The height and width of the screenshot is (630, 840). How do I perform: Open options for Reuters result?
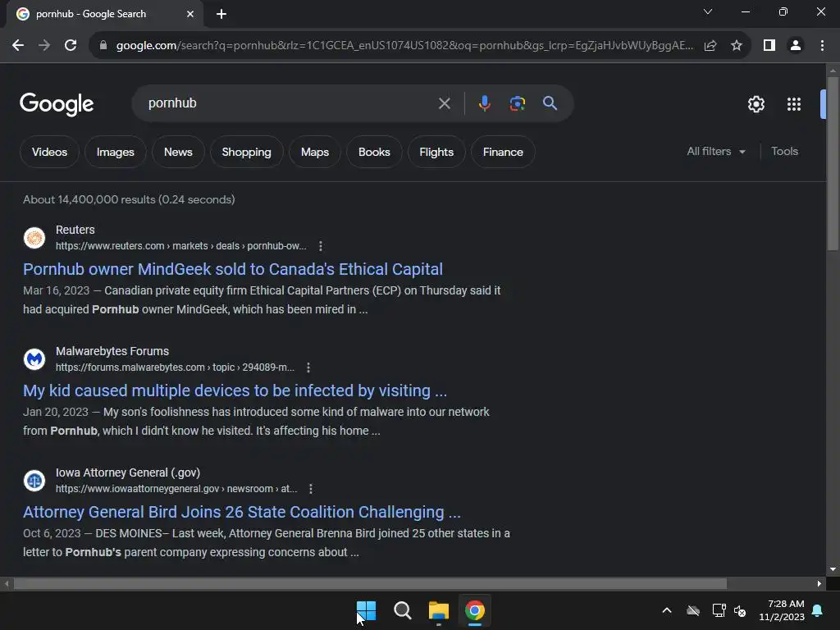pyautogui.click(x=321, y=246)
